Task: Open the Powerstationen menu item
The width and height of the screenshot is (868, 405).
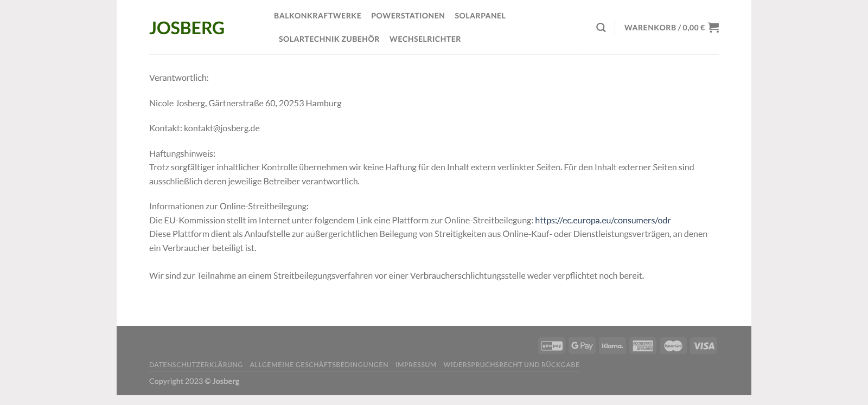Action: (408, 16)
